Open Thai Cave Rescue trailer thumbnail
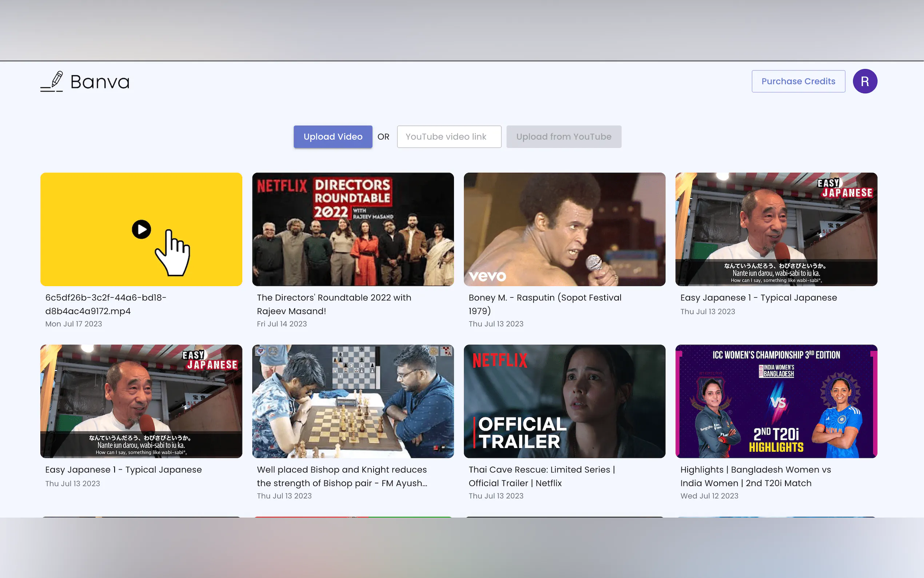The width and height of the screenshot is (924, 578). [x=564, y=401]
